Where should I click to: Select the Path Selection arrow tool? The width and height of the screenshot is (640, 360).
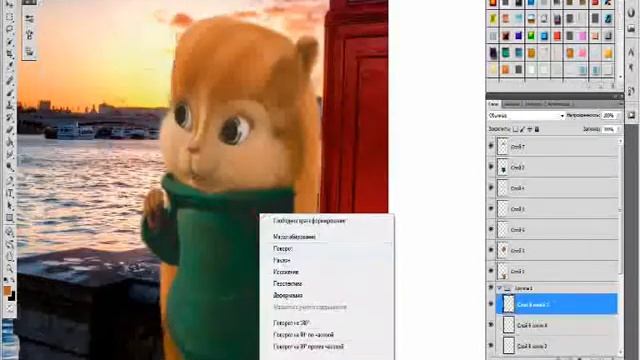tap(10, 205)
